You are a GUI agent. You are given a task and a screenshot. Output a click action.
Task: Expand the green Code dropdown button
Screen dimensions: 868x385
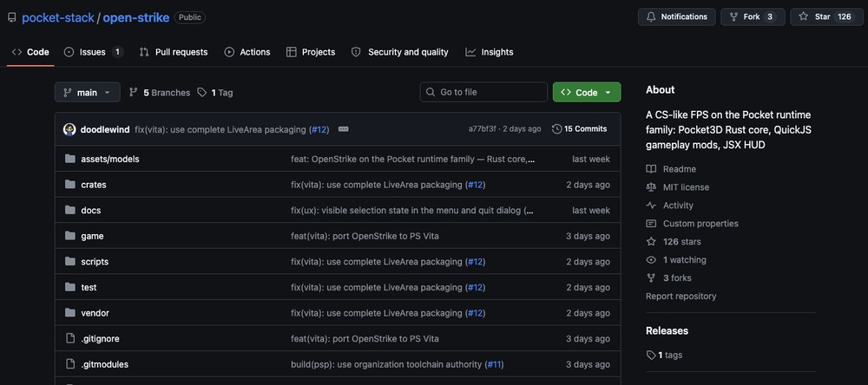(x=587, y=93)
